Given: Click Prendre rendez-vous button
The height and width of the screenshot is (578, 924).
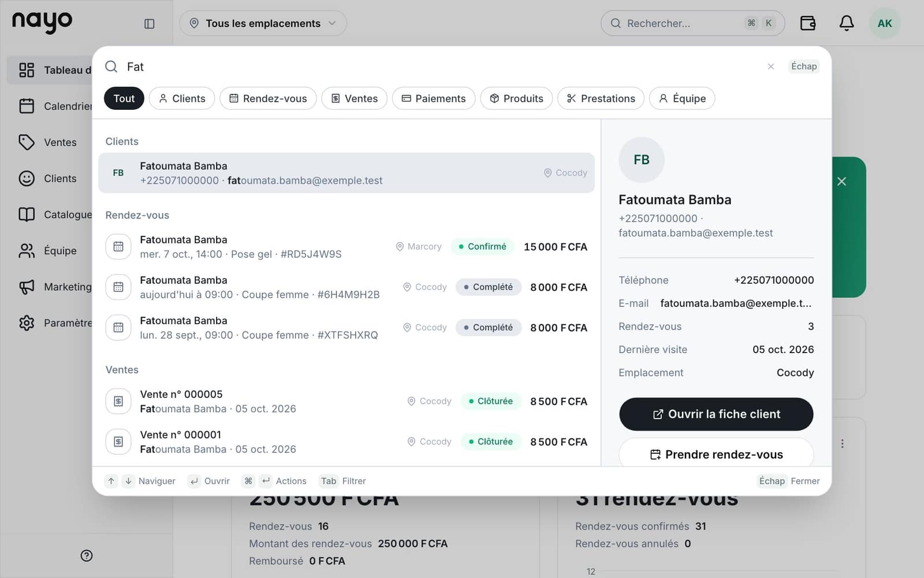Looking at the screenshot, I should (716, 453).
